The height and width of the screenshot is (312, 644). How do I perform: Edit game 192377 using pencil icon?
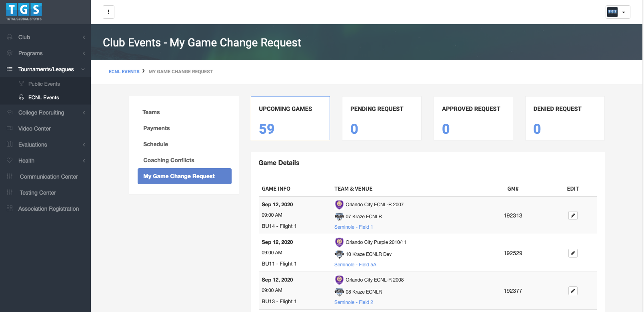(573, 291)
